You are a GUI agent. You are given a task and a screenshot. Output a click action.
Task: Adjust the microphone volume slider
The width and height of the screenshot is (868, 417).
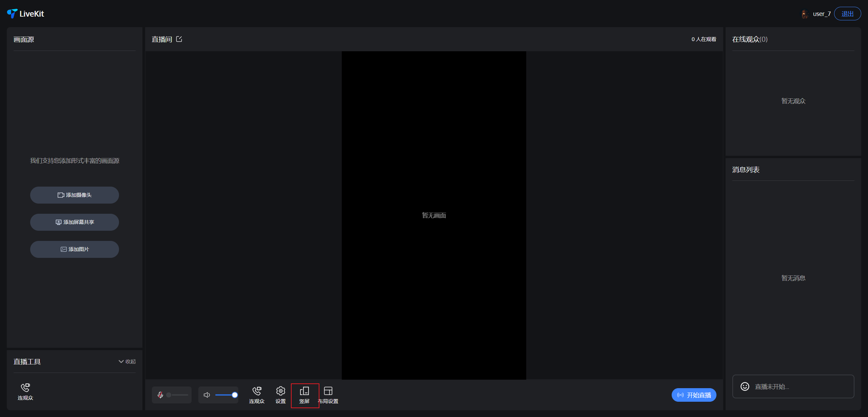pos(177,395)
